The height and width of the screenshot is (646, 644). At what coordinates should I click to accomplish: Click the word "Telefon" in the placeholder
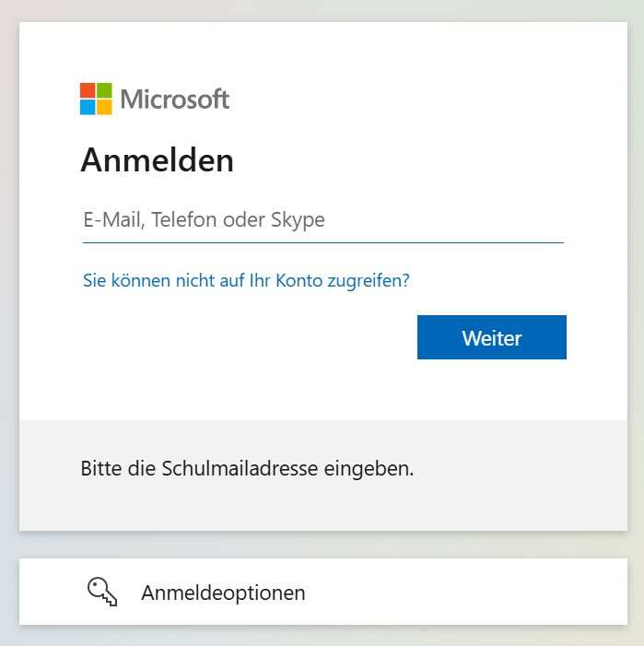pyautogui.click(x=182, y=220)
